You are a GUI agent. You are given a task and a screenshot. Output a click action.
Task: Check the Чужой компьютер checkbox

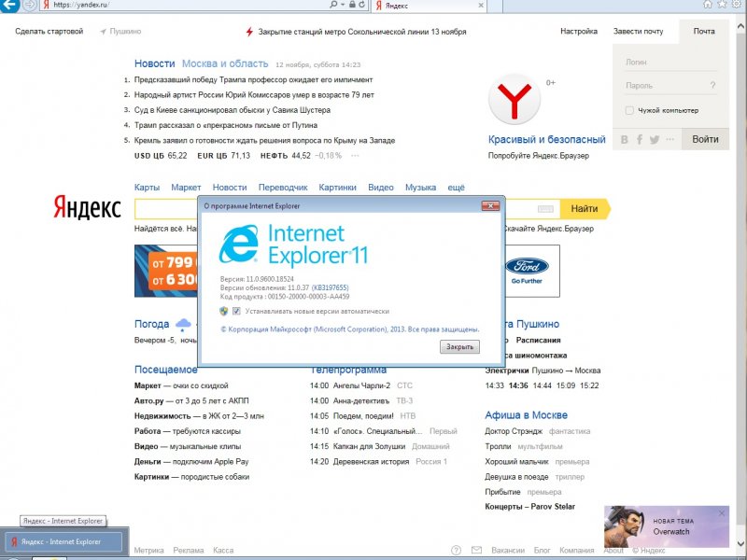click(x=629, y=110)
